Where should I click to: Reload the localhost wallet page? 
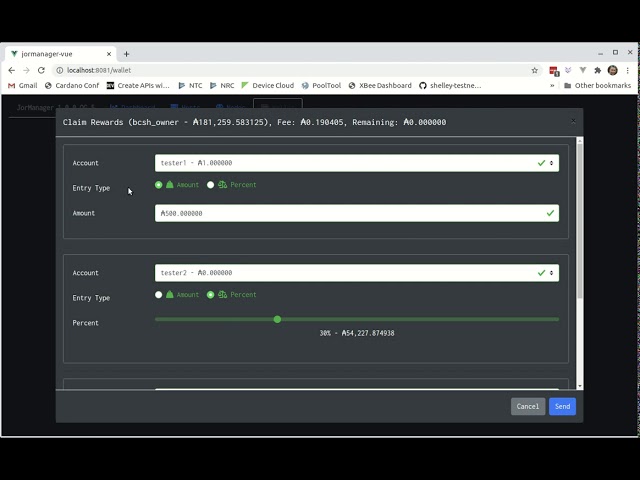[41, 70]
